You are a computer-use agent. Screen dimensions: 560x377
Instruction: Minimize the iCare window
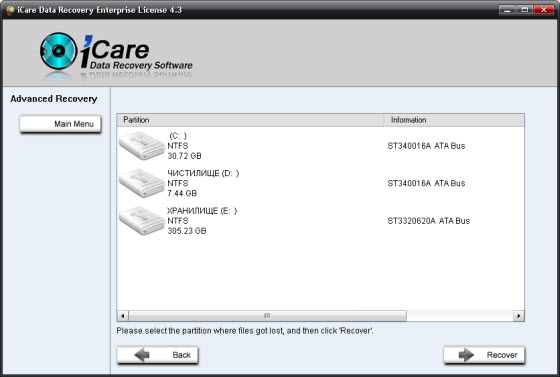[507, 10]
